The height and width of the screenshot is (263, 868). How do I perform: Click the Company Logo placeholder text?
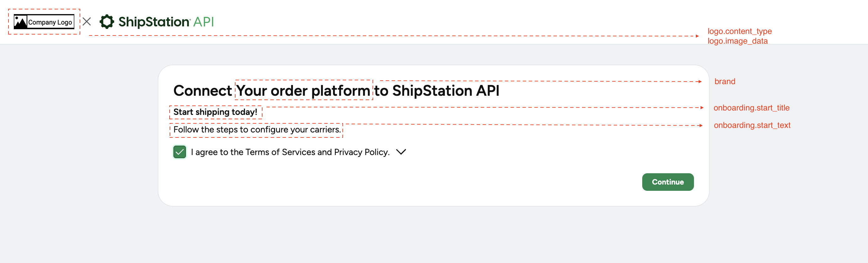(x=50, y=22)
